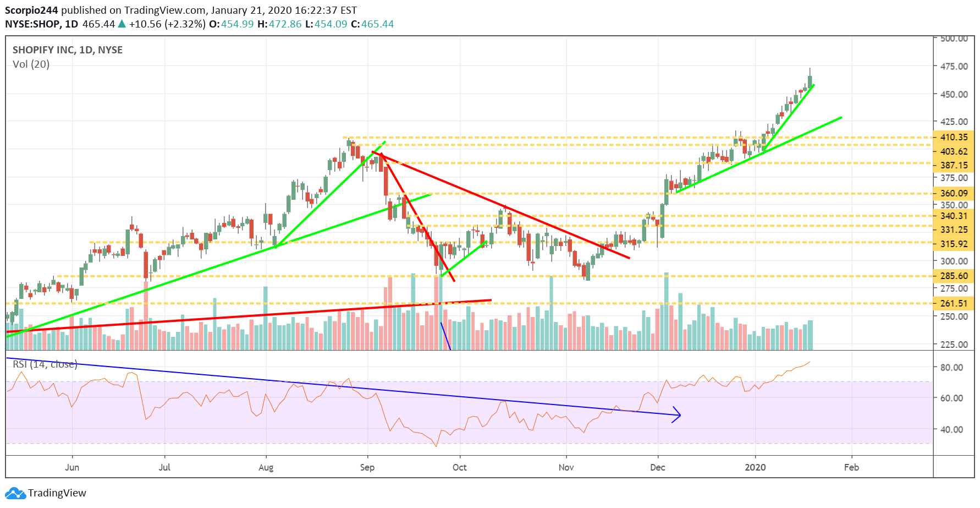Click the 410.35 price level label
The image size is (980, 508).
(954, 137)
